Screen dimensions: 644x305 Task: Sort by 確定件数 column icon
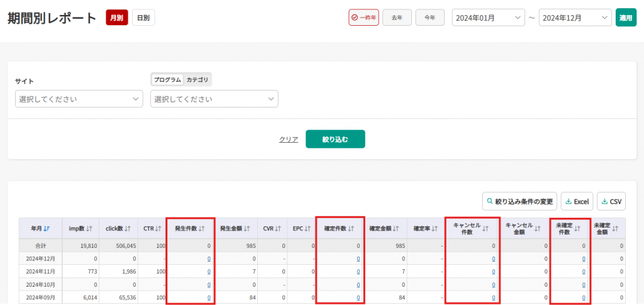(351, 229)
